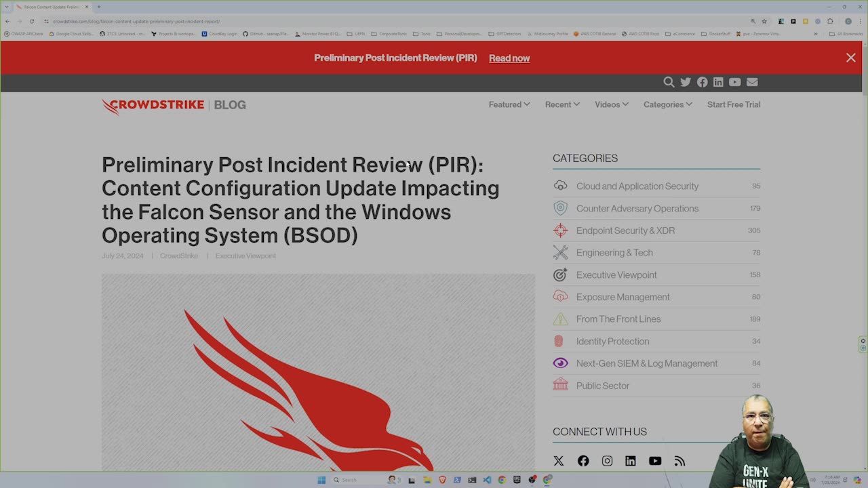Open Executive Viewpoint tag under article title

coord(245,256)
